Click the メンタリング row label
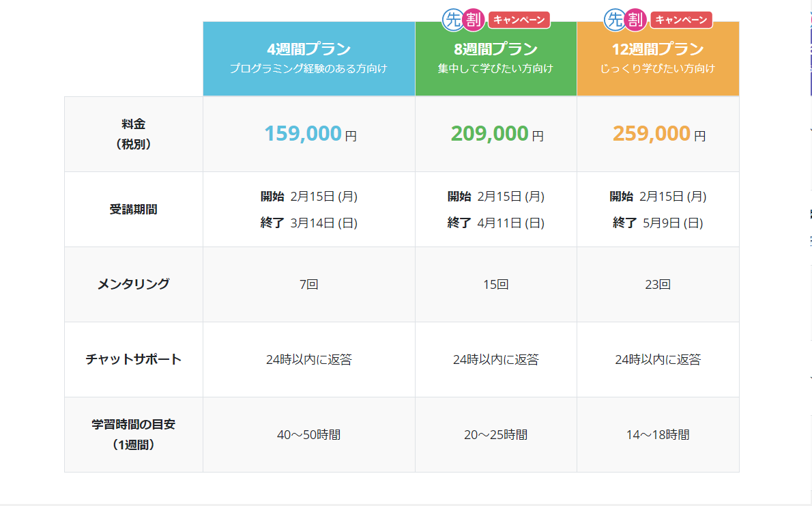This screenshot has width=812, height=506. pos(134,284)
